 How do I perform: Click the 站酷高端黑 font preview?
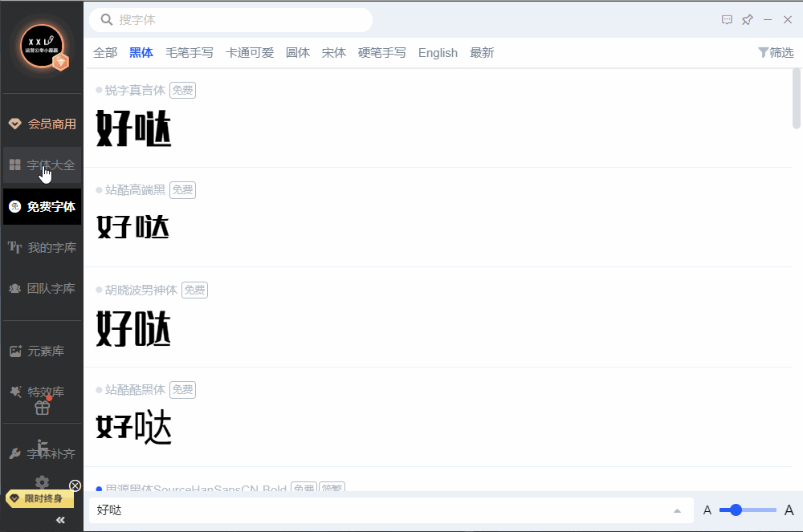[x=133, y=226]
